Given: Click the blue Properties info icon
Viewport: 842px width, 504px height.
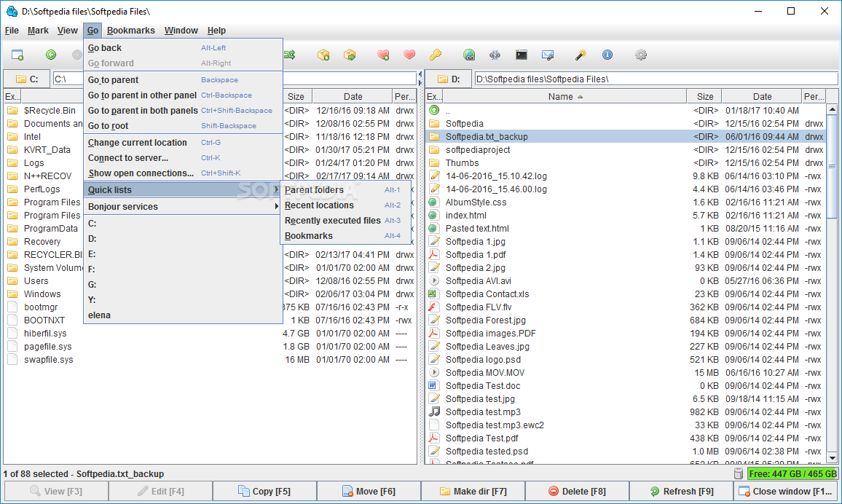Looking at the screenshot, I should pyautogui.click(x=607, y=55).
